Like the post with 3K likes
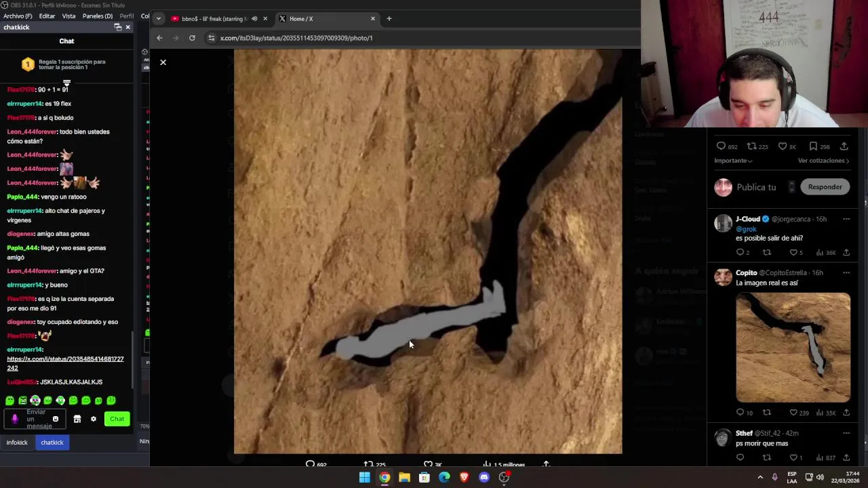The image size is (868, 488). click(782, 146)
